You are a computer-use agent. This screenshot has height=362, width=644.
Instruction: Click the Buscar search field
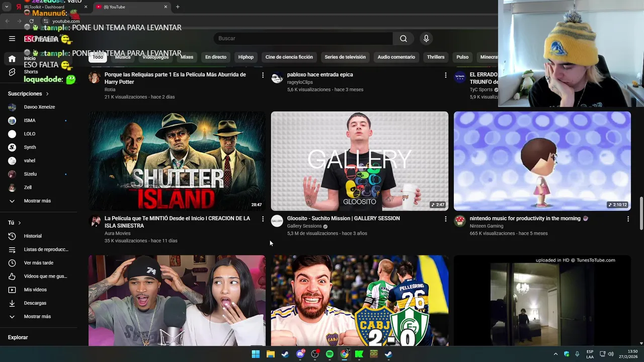tap(303, 38)
